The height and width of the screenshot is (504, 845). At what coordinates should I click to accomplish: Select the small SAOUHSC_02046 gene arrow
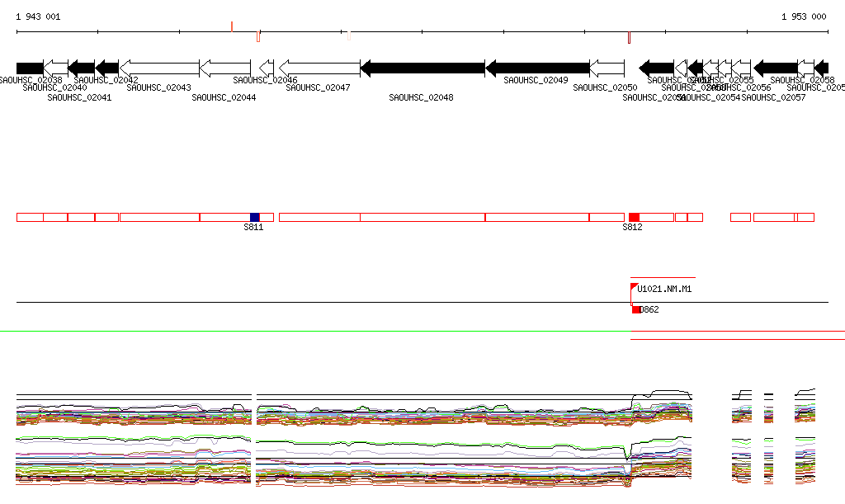267,68
